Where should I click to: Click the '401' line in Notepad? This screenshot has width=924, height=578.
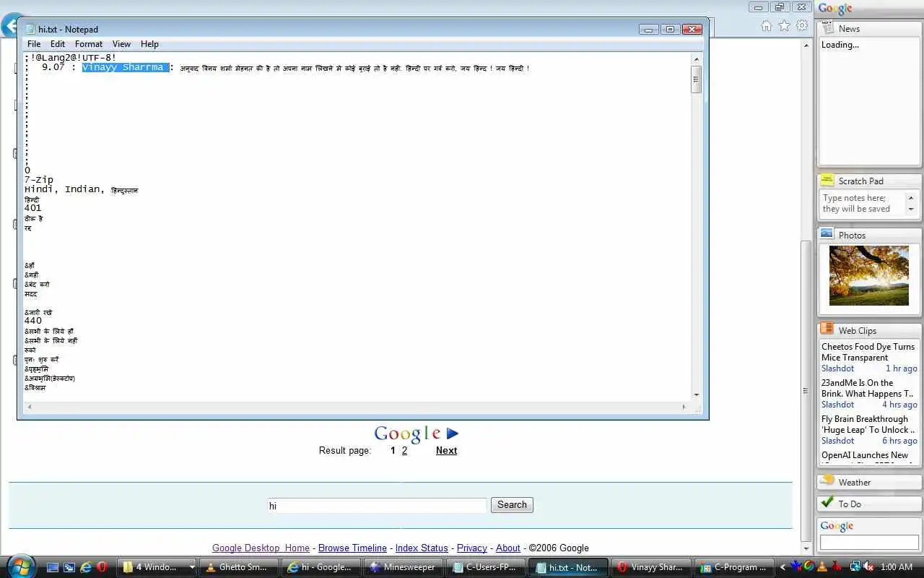coord(33,208)
